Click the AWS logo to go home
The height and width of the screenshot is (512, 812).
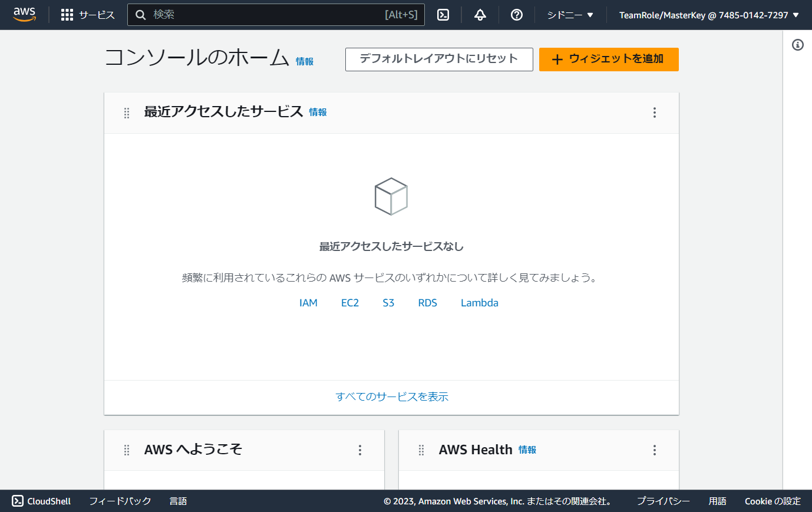click(x=24, y=14)
